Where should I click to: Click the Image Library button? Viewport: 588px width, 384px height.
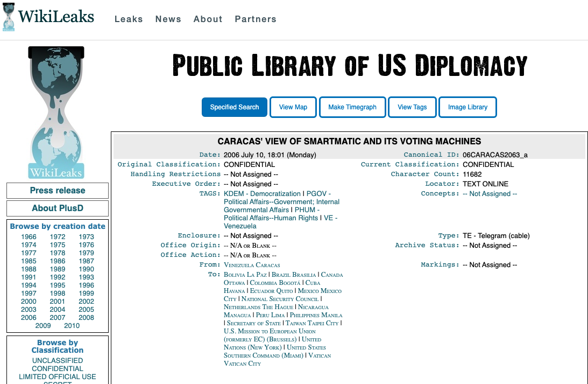(467, 107)
